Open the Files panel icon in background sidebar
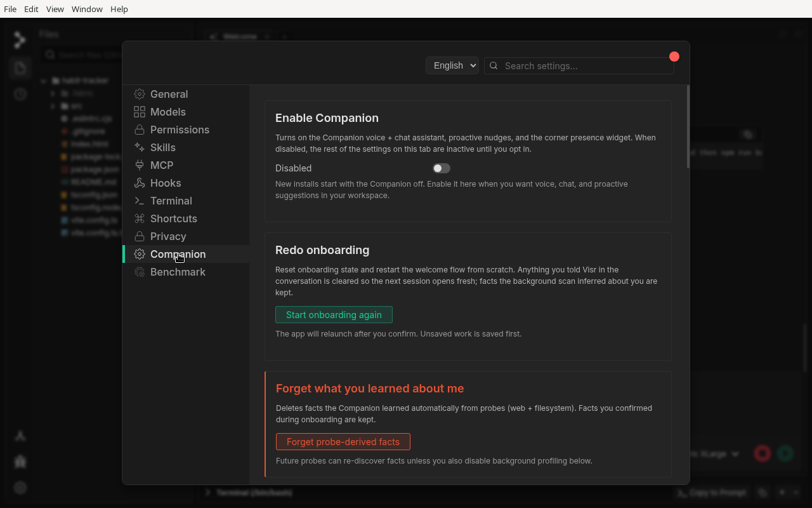The width and height of the screenshot is (812, 508). pyautogui.click(x=20, y=68)
